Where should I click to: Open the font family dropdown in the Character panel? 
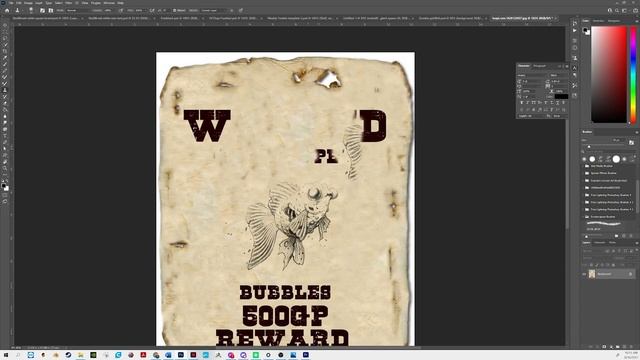(532, 76)
